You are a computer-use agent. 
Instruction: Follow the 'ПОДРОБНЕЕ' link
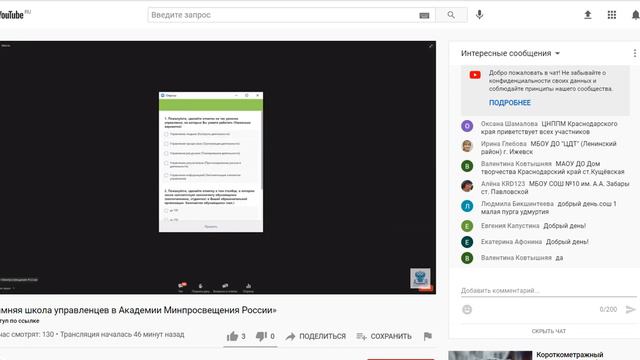click(x=509, y=103)
